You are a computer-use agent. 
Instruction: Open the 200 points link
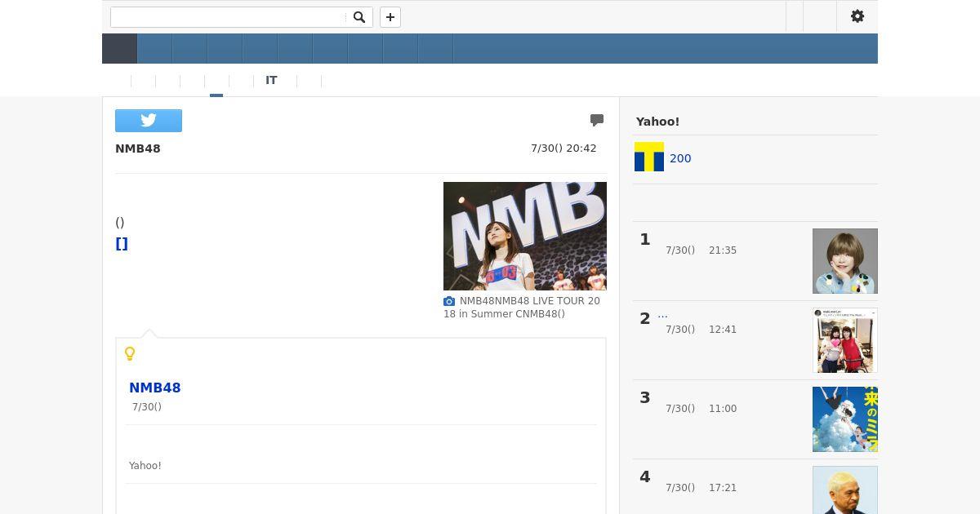(x=680, y=158)
